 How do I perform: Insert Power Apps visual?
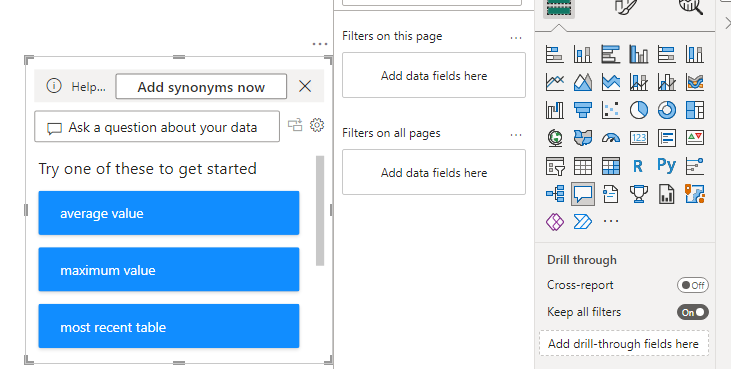[x=555, y=222]
